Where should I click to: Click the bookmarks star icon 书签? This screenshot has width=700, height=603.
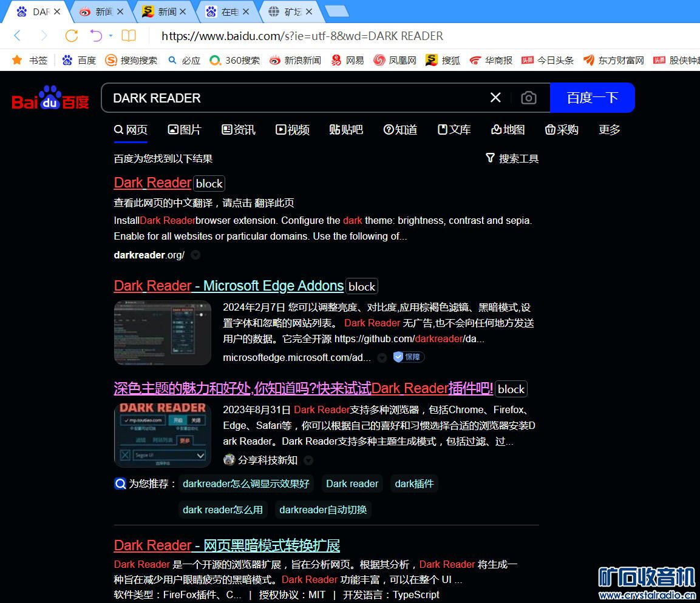(x=30, y=60)
